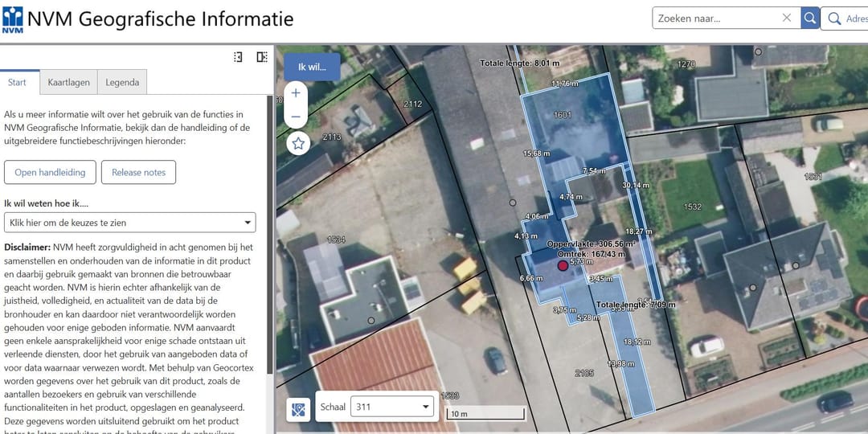
Task: Open the 'Ik wil...' menu
Action: (x=312, y=67)
